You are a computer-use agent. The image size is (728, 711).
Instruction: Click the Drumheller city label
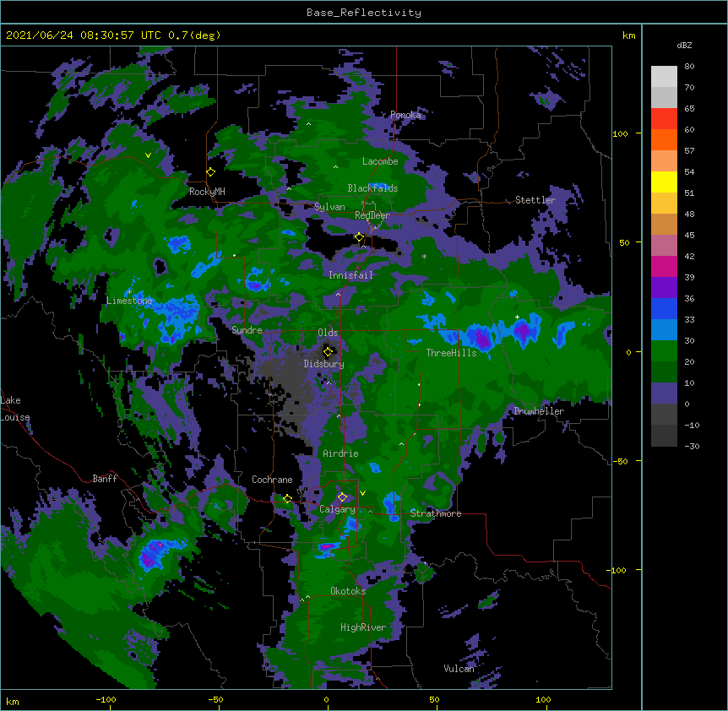click(x=539, y=411)
